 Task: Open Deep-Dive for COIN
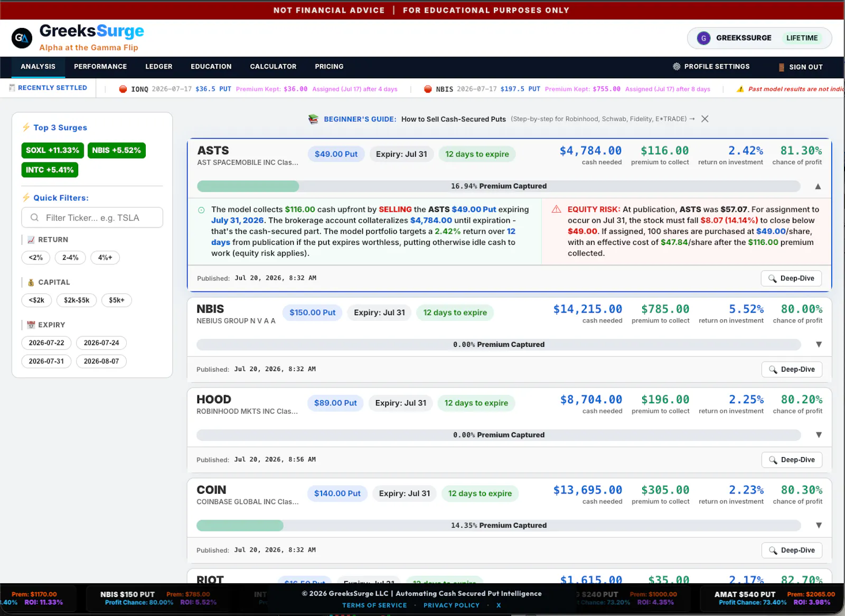[792, 550]
